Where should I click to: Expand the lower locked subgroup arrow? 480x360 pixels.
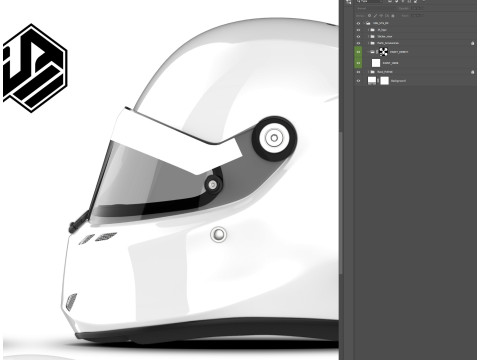369,72
